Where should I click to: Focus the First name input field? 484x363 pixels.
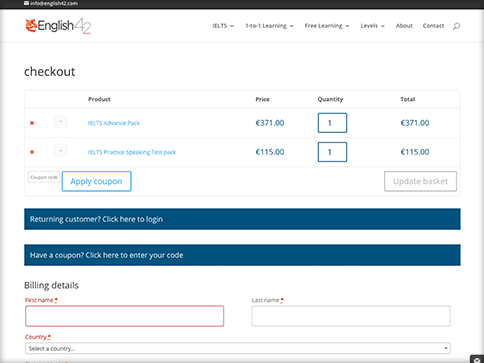[x=124, y=316]
